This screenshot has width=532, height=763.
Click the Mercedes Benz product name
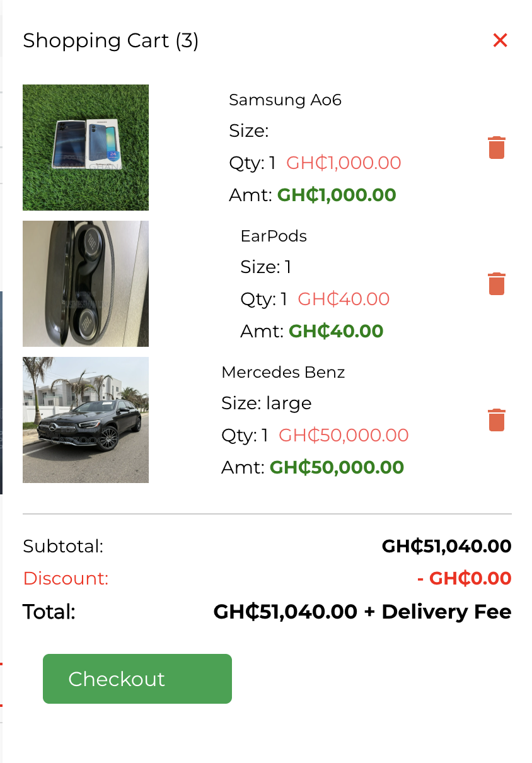point(283,372)
